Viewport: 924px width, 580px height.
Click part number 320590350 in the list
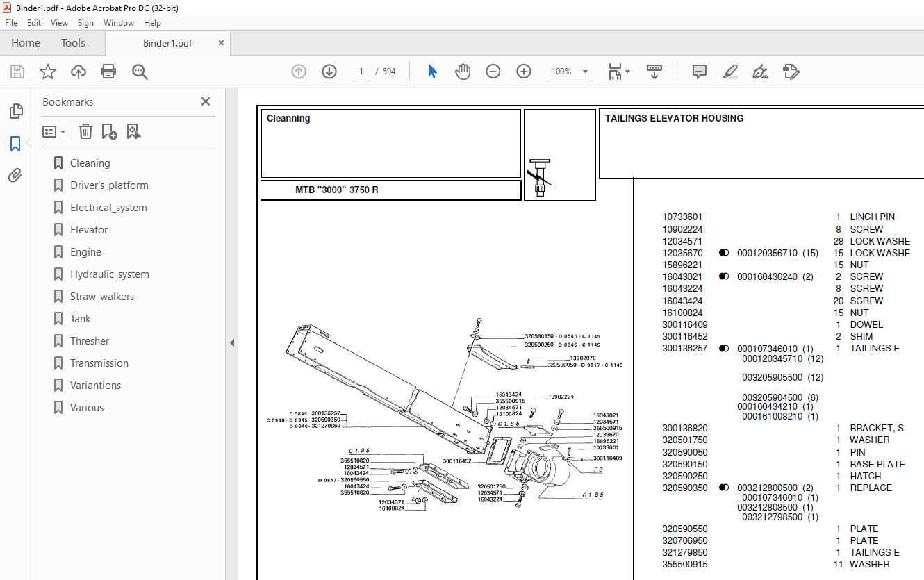(685, 488)
